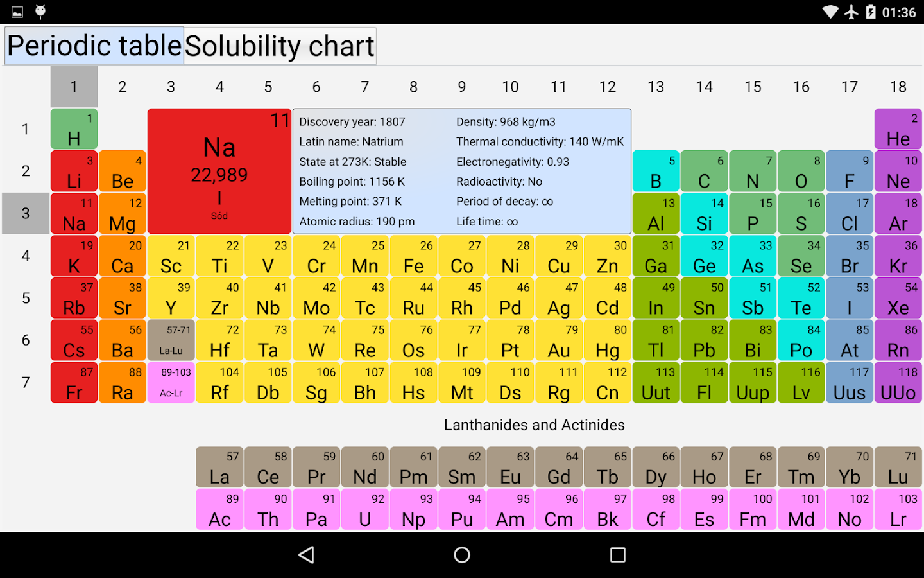Screen dimensions: 924x578
Task: Expand the Ac-Lr actinides cell
Action: (x=171, y=383)
